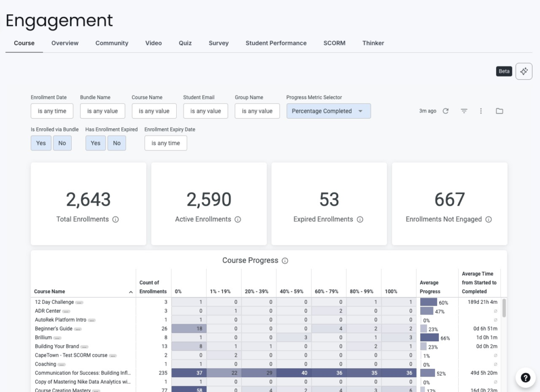
Task: Click ellipsis badge next to Coaching
Action: [61, 365]
